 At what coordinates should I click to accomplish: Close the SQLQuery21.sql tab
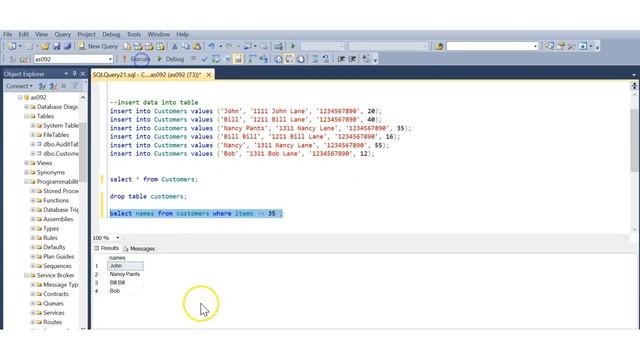[209, 75]
